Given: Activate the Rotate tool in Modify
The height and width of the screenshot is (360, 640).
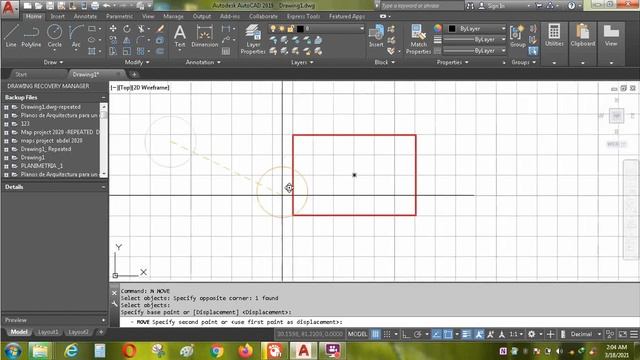Looking at the screenshot, I should pos(127,29).
